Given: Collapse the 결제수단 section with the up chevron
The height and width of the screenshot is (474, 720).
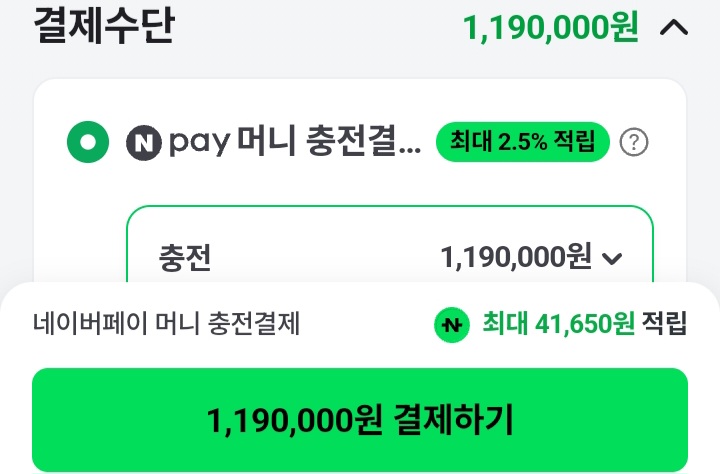Looking at the screenshot, I should pyautogui.click(x=674, y=28).
